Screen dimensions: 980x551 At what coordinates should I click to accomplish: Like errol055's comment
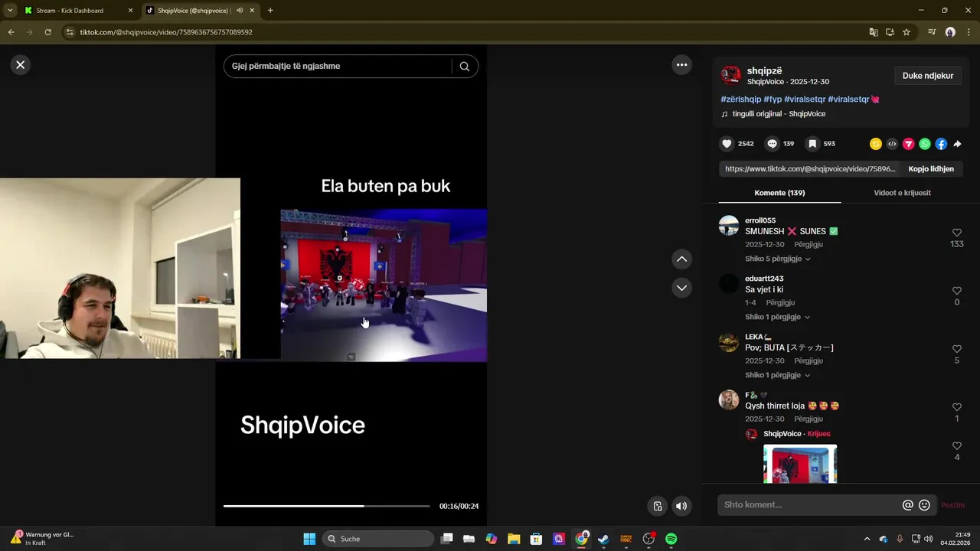tap(957, 233)
